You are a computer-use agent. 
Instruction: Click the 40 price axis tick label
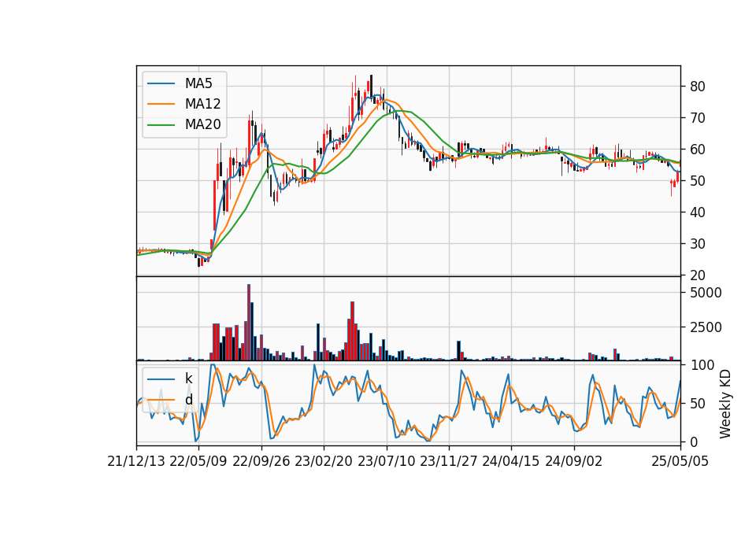pyautogui.click(x=698, y=212)
